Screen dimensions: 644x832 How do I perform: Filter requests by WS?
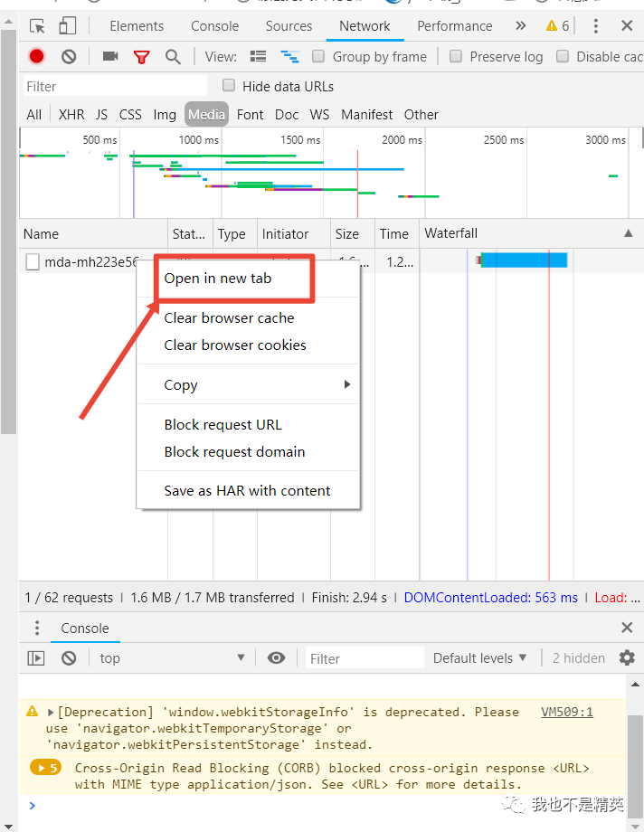coord(319,115)
